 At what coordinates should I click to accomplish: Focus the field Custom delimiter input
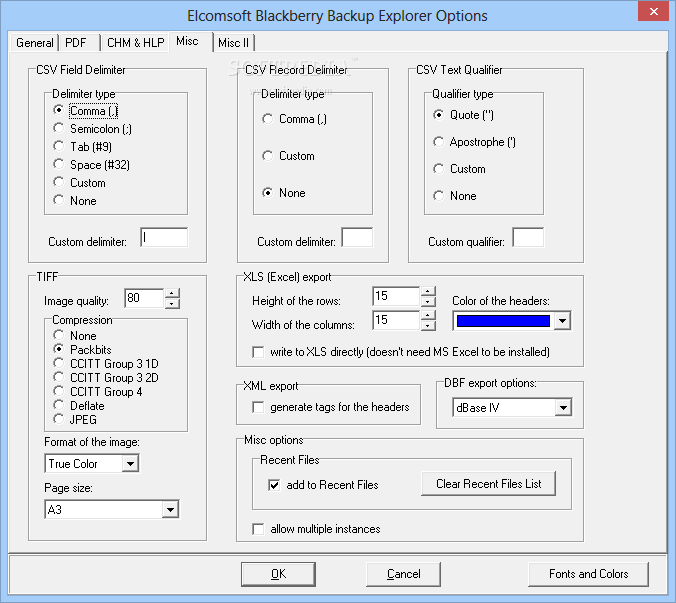click(x=164, y=237)
